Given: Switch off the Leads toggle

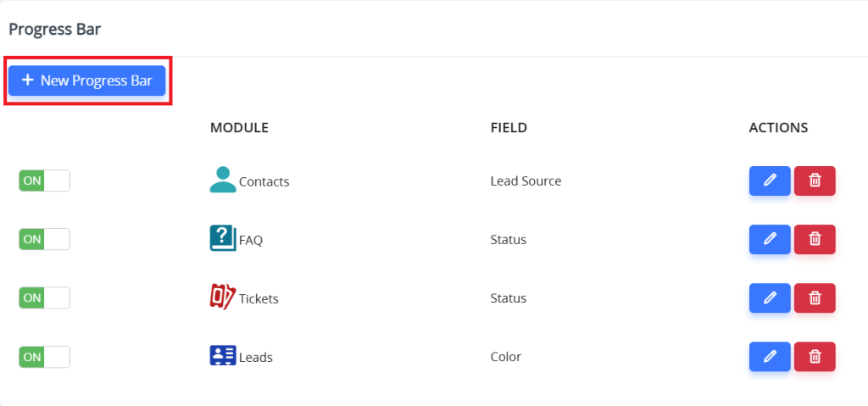Looking at the screenshot, I should pos(44,357).
